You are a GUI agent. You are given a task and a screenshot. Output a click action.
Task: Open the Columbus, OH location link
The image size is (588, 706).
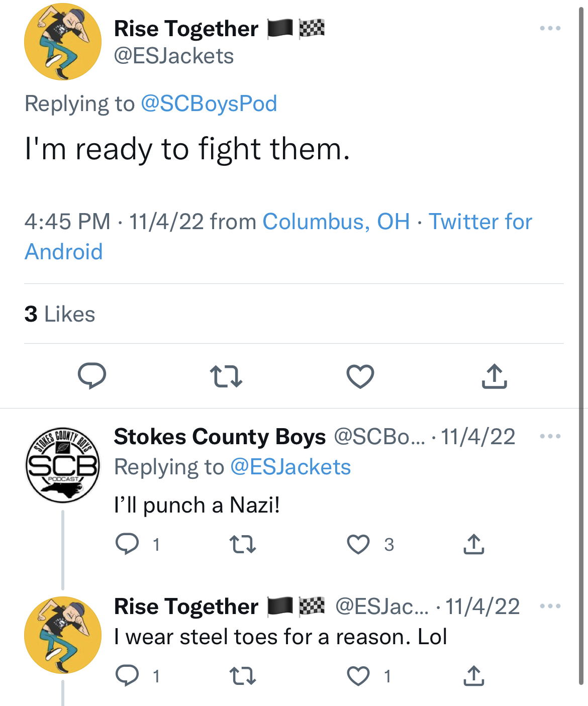pyautogui.click(x=336, y=222)
